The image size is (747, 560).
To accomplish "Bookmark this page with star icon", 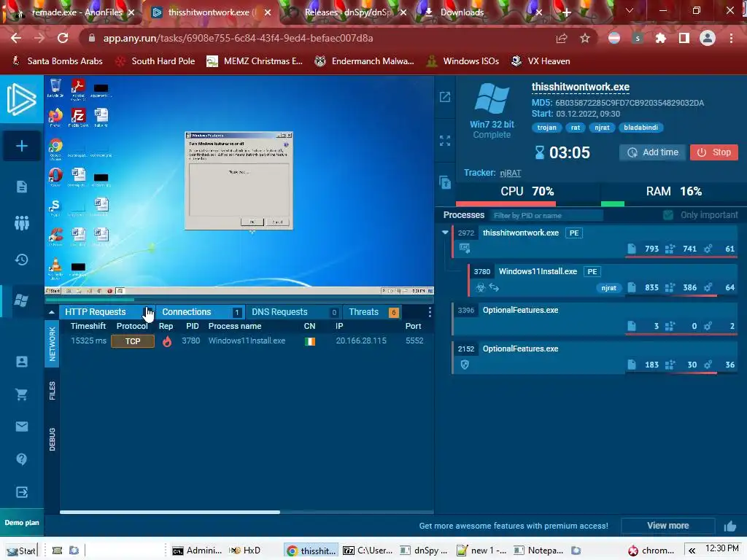I will point(585,39).
